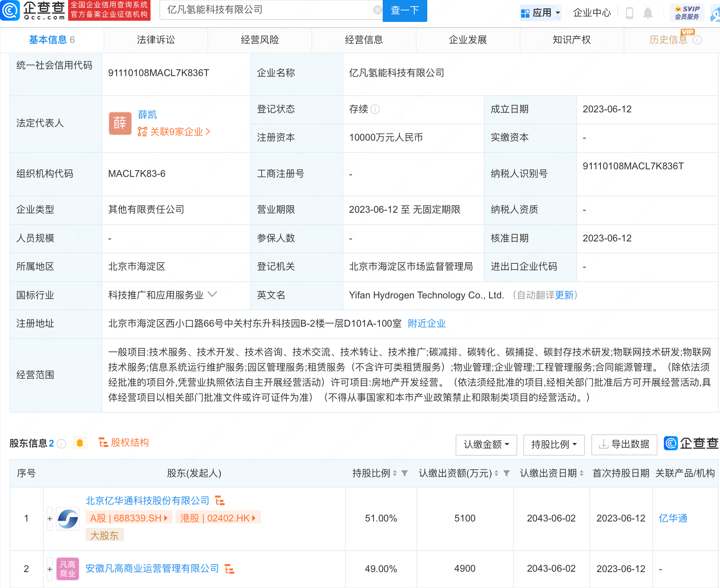This screenshot has height=588, width=720.
Task: Click the Qcc logo at top left
Action: (x=33, y=10)
